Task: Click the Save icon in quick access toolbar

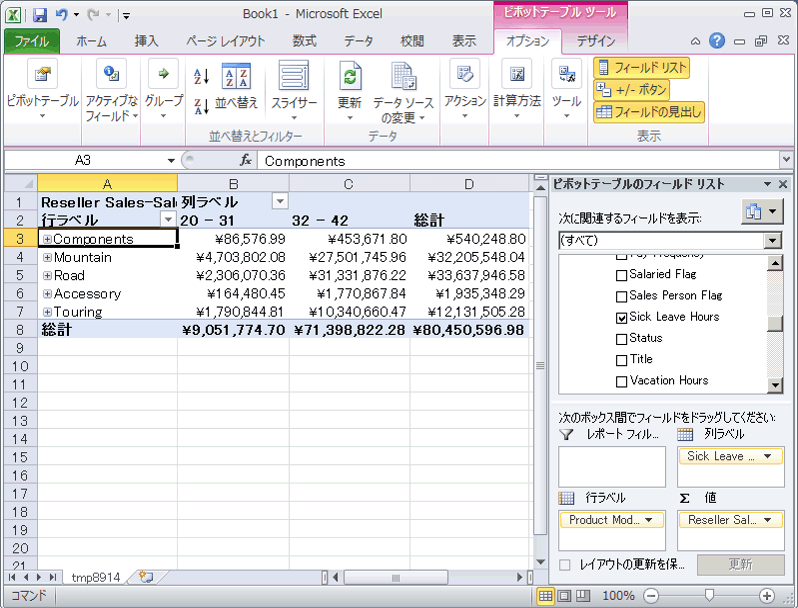Action: click(40, 15)
